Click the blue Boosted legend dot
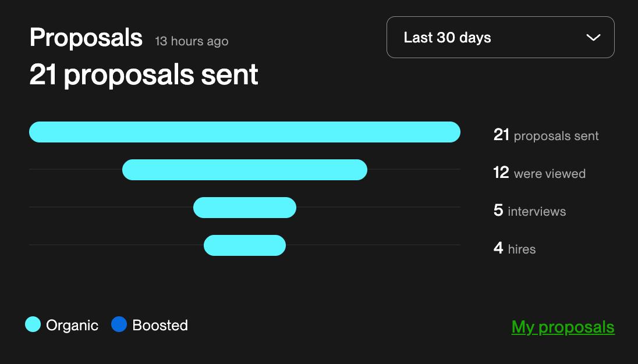This screenshot has width=638, height=364. tap(120, 325)
